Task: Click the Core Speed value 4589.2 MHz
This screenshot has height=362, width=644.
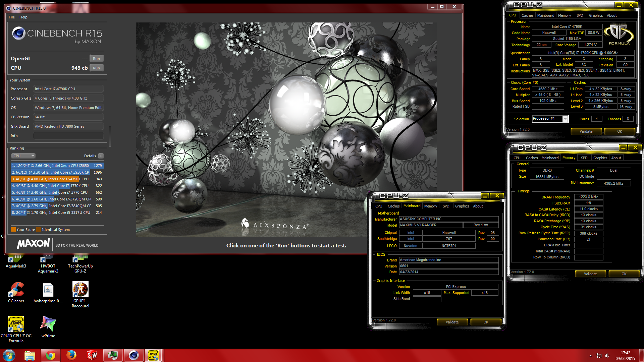Action: [548, 89]
